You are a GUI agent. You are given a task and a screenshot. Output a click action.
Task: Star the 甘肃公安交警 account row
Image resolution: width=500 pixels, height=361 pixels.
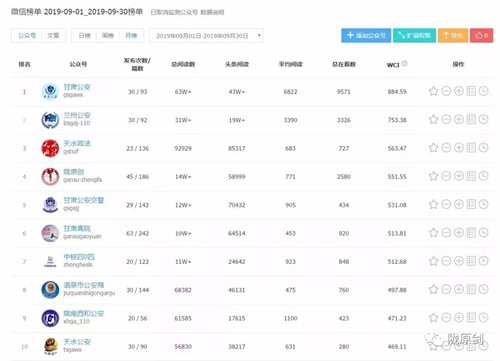click(433, 204)
